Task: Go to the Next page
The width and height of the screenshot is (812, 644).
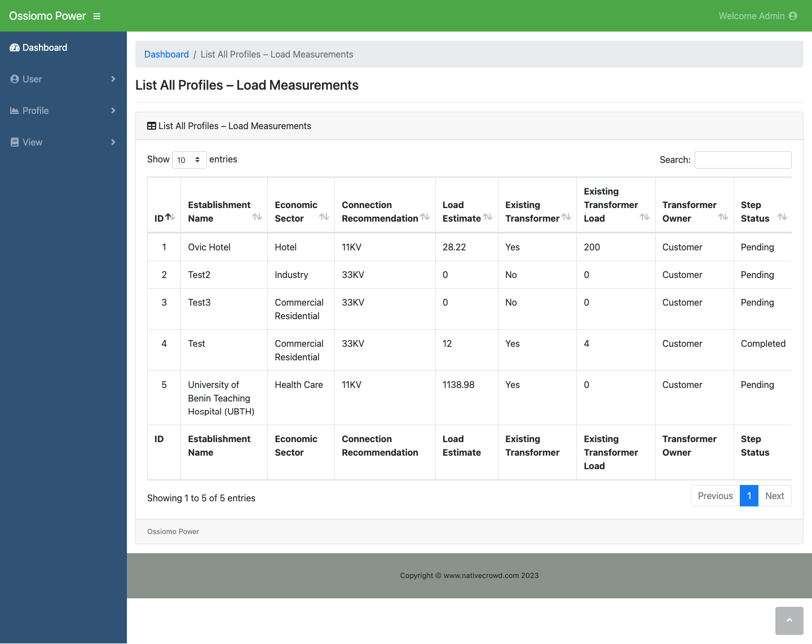Action: tap(775, 496)
